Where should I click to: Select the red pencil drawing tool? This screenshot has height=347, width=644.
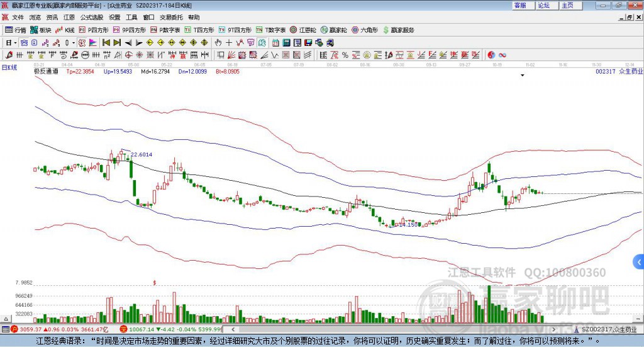(9, 55)
